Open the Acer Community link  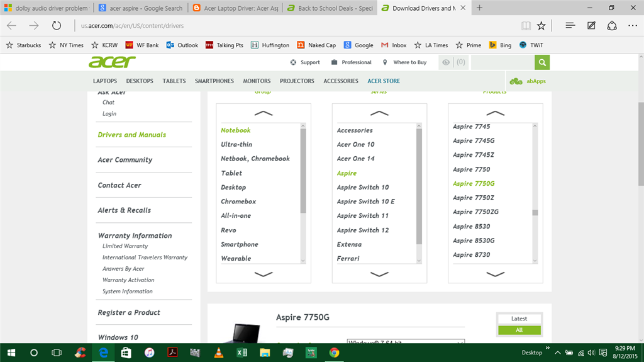coord(125,160)
